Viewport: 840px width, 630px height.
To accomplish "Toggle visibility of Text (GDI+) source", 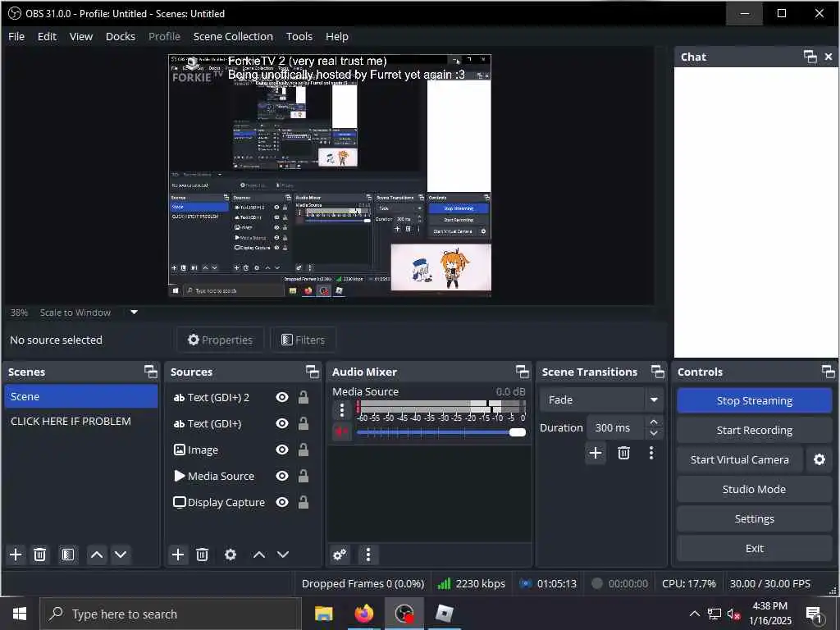I will tap(282, 423).
